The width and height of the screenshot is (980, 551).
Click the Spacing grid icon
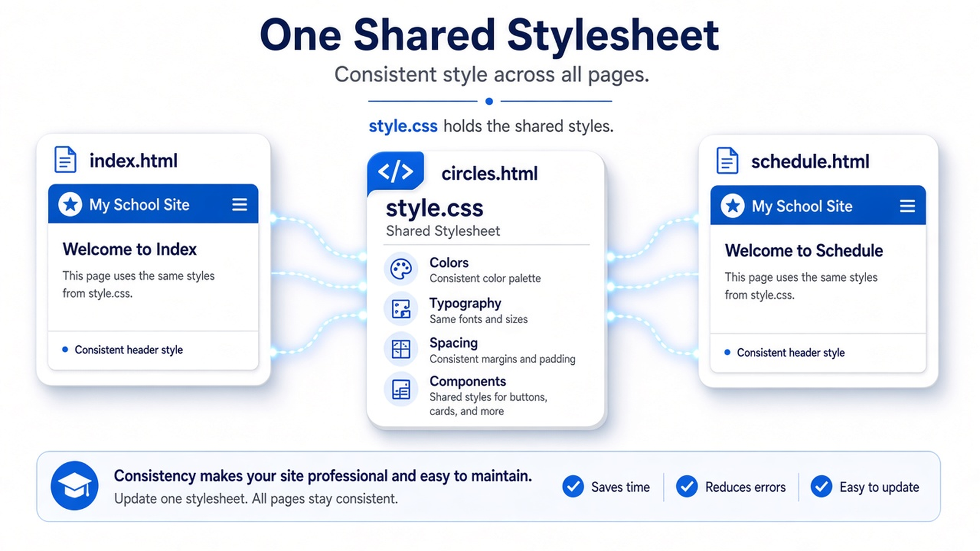pyautogui.click(x=401, y=349)
